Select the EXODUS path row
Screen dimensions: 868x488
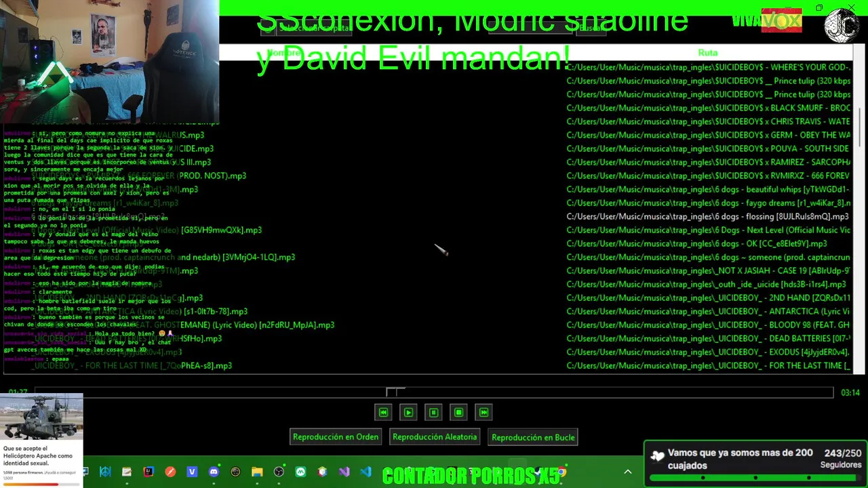pos(708,352)
